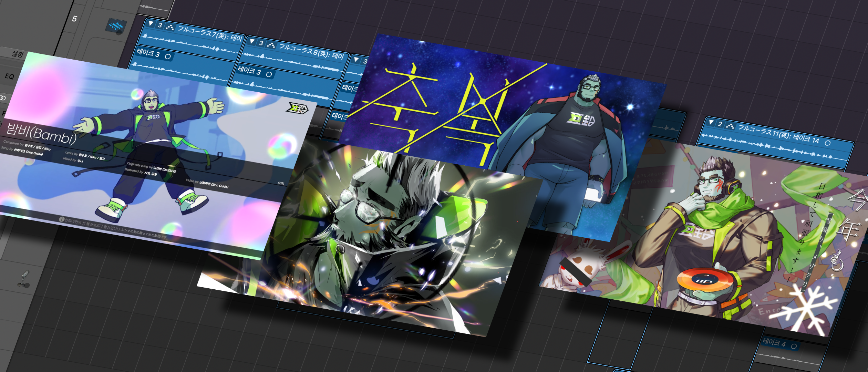
Task: Open take number 2 menu in フルコーラス11
Action: coord(720,124)
